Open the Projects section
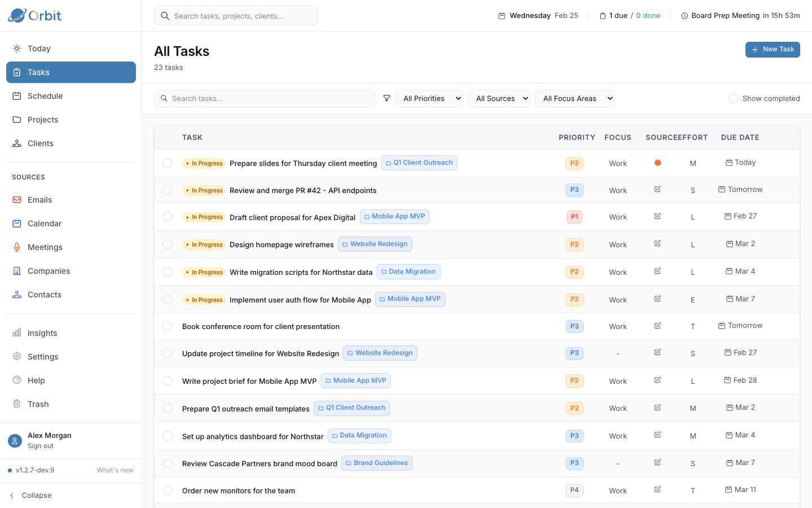Viewport: 812px width, 508px height. point(43,119)
